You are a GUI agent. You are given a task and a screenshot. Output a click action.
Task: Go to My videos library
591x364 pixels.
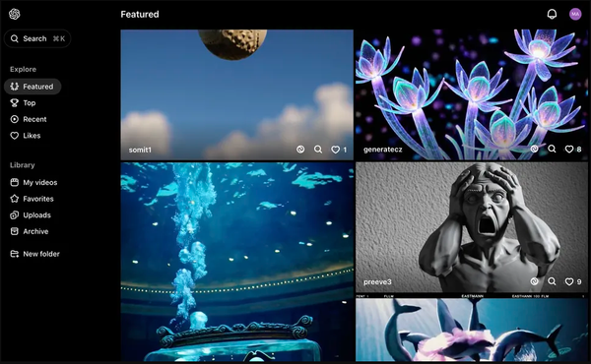pos(33,183)
